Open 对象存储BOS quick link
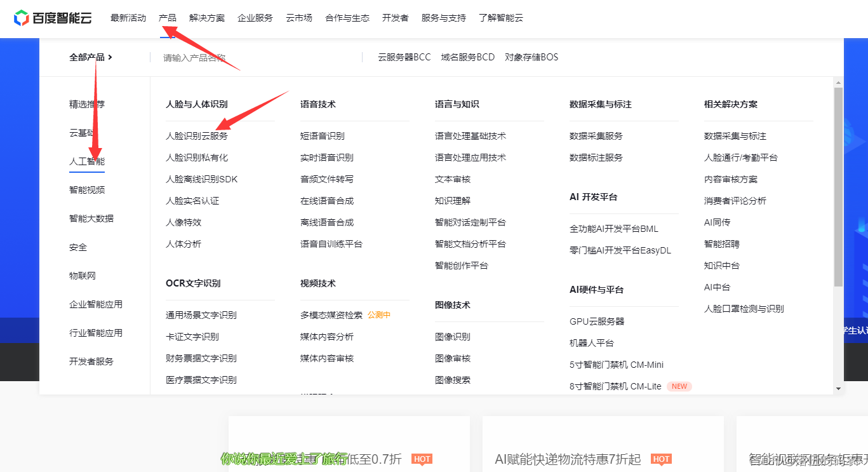868x472 pixels. pyautogui.click(x=531, y=57)
